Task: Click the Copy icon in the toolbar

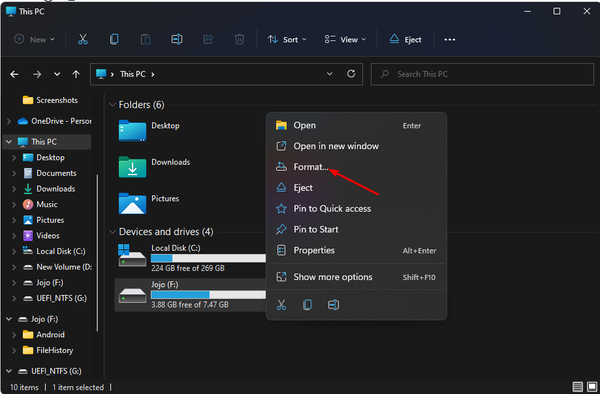Action: [114, 39]
